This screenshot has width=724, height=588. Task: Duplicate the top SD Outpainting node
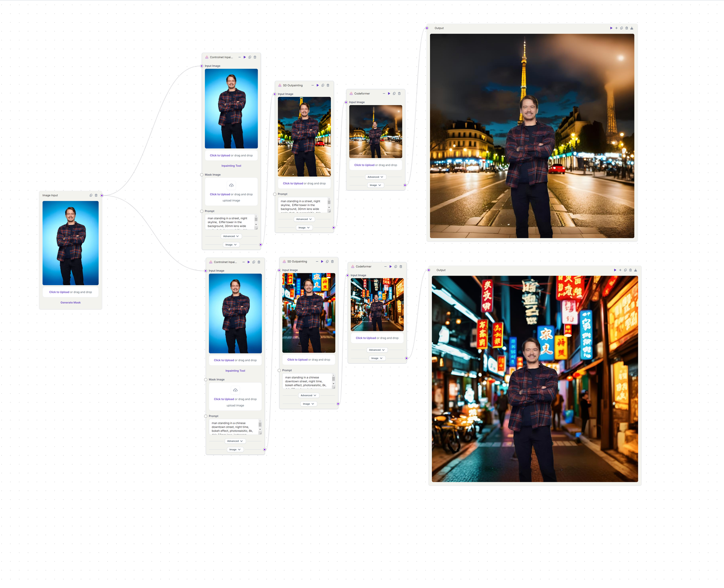[x=323, y=85]
